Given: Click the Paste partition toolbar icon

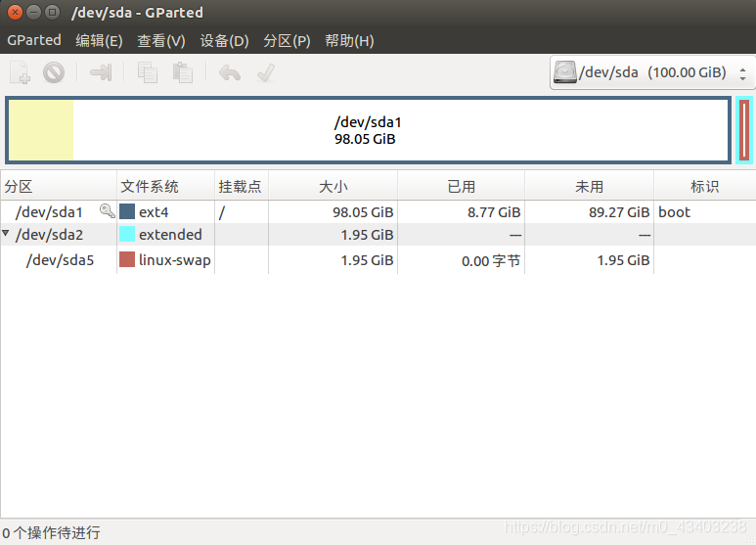Looking at the screenshot, I should pos(182,72).
